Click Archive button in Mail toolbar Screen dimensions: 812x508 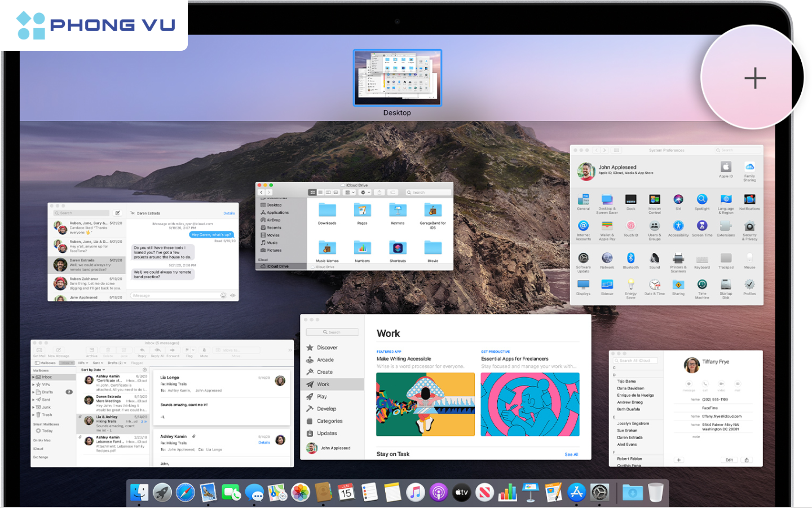(92, 352)
